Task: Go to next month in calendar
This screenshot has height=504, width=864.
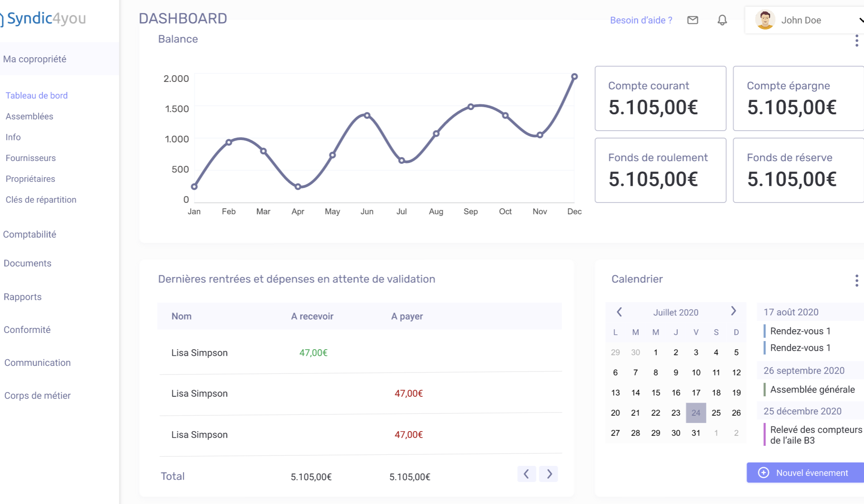Action: click(733, 311)
